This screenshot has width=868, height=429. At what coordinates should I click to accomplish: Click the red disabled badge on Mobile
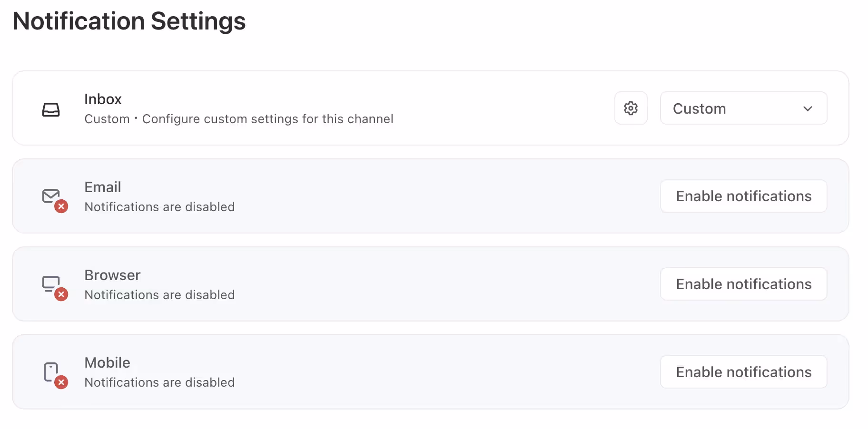click(61, 382)
